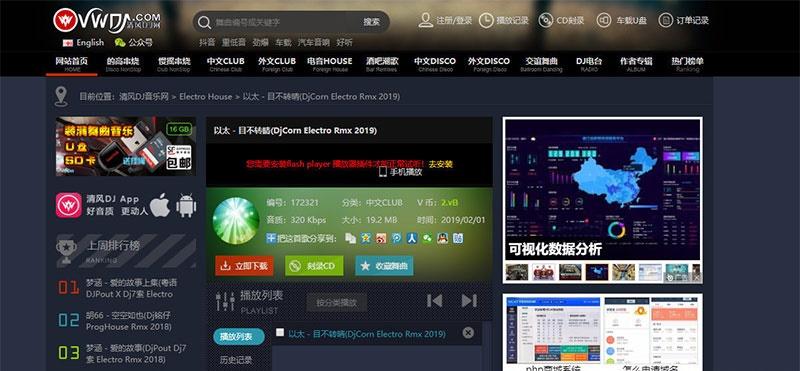Viewport: 800px width, 371px height.
Task: Go back to the previous track
Action: 434,301
